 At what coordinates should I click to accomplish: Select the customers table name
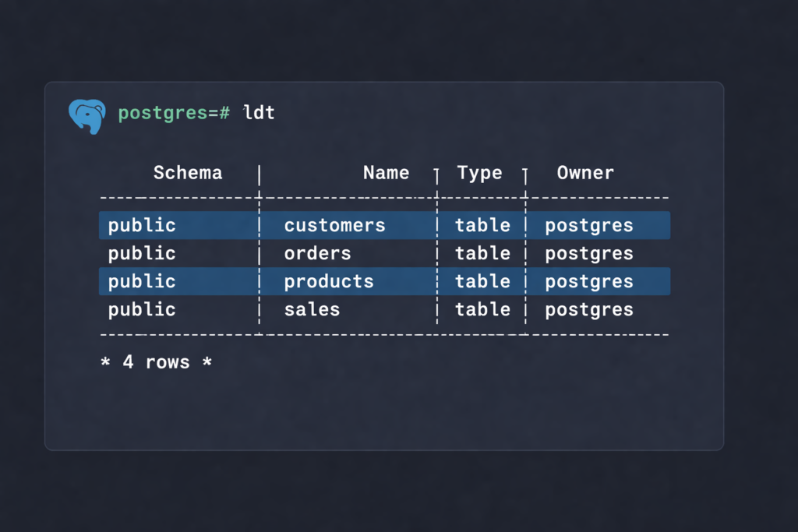tap(334, 226)
